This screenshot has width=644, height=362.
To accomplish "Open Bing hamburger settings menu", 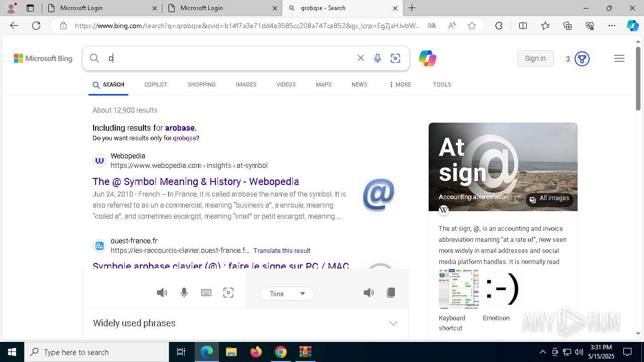I will tap(619, 59).
